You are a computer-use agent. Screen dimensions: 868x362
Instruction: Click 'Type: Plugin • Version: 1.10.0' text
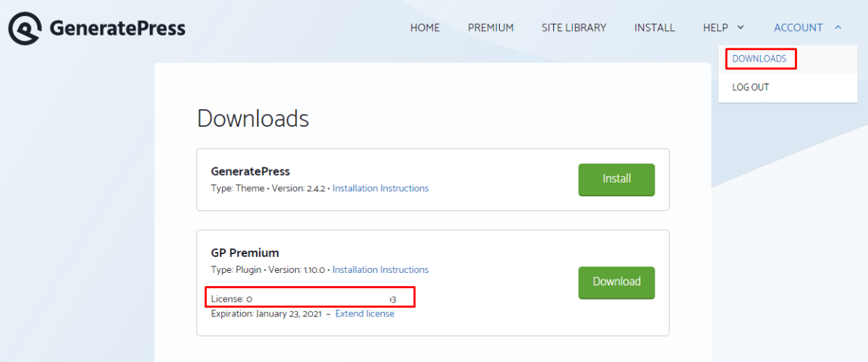click(268, 269)
